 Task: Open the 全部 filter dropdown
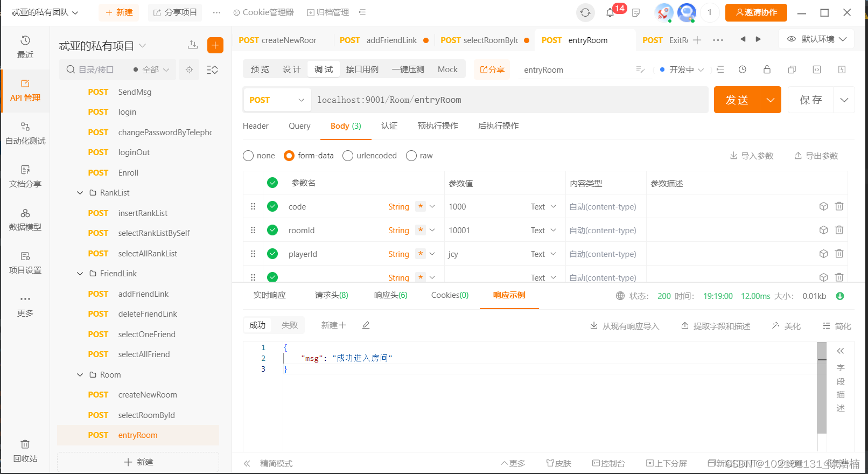[x=152, y=69]
